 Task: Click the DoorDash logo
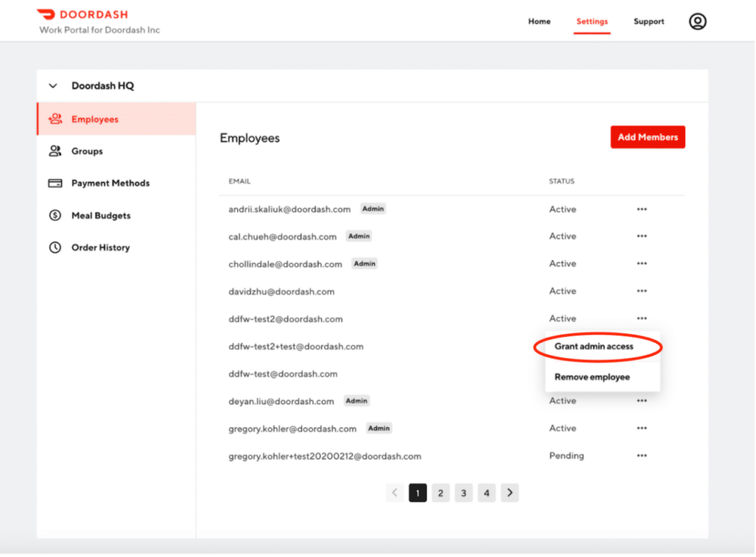coord(83,15)
